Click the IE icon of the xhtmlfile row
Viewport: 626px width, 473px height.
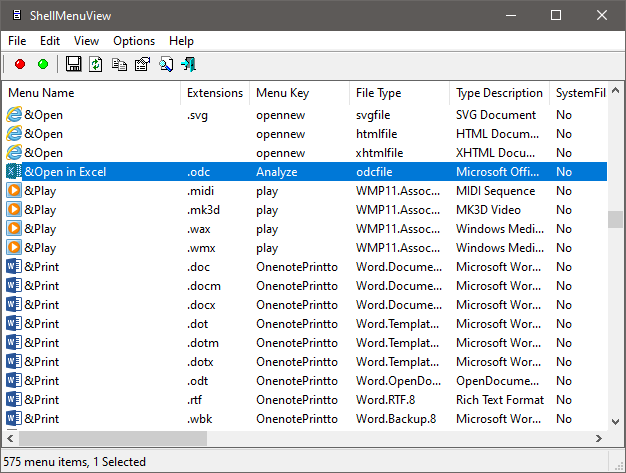pyautogui.click(x=14, y=152)
